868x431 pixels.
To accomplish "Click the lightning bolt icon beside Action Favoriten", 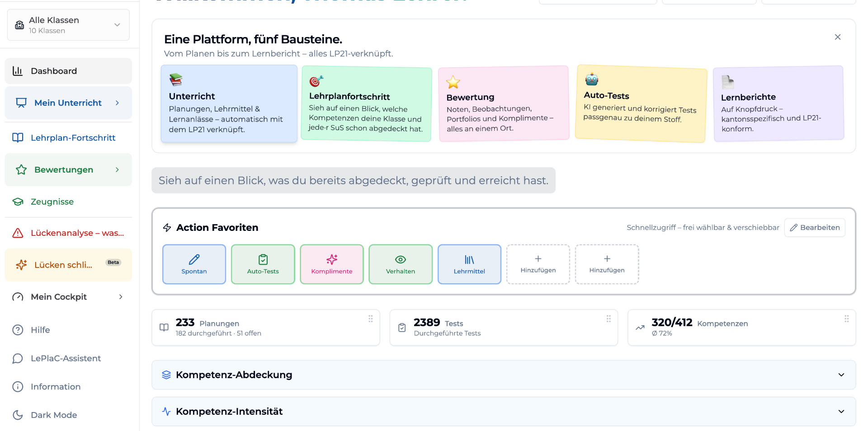I will tap(167, 228).
